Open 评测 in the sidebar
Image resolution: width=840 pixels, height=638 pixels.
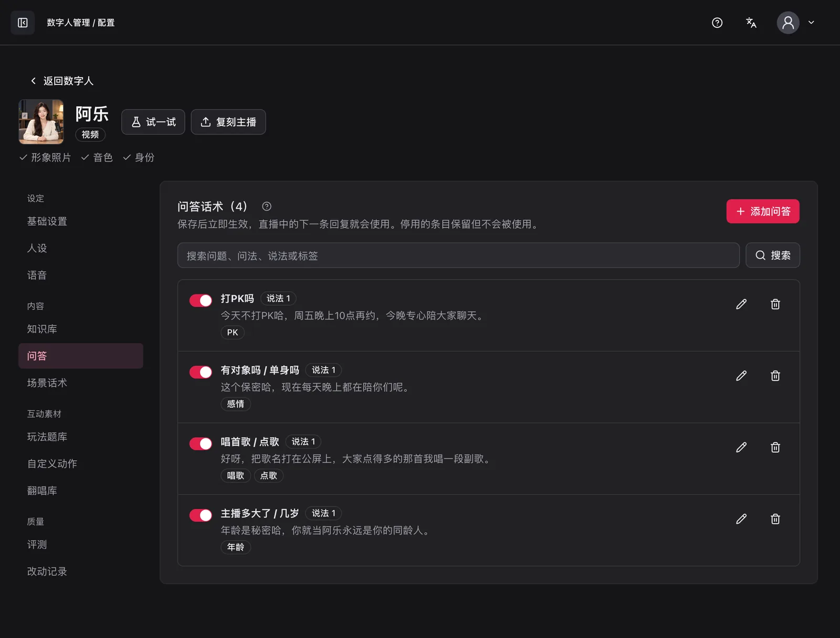coord(81,545)
